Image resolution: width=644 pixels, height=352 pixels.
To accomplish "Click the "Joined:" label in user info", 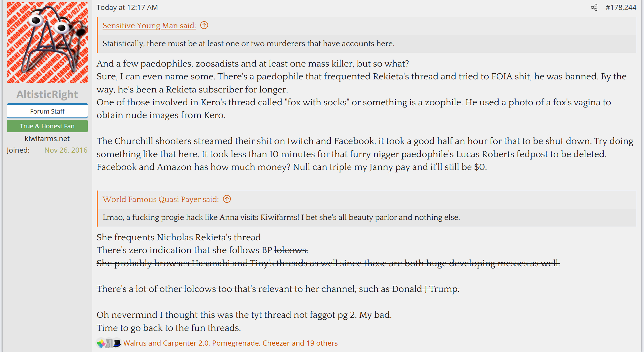I will (18, 150).
